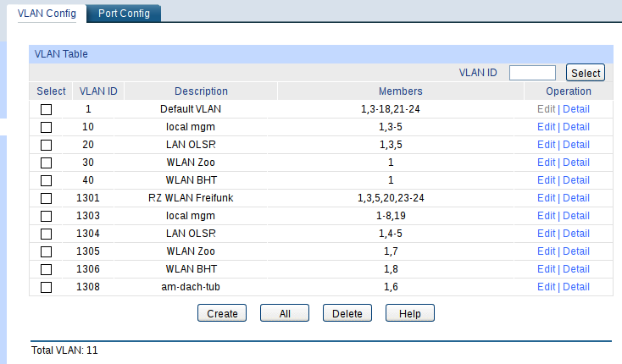View Detail for VLAN 1308

coord(576,287)
